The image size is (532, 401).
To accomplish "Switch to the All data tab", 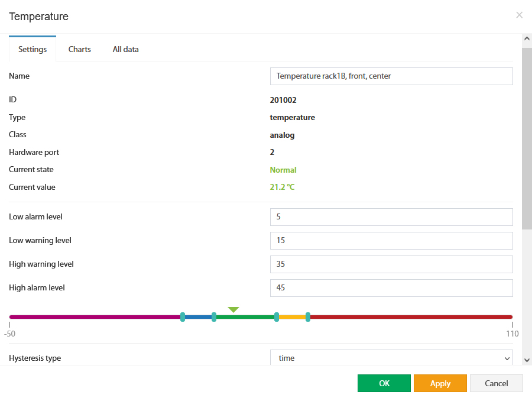I will point(125,49).
